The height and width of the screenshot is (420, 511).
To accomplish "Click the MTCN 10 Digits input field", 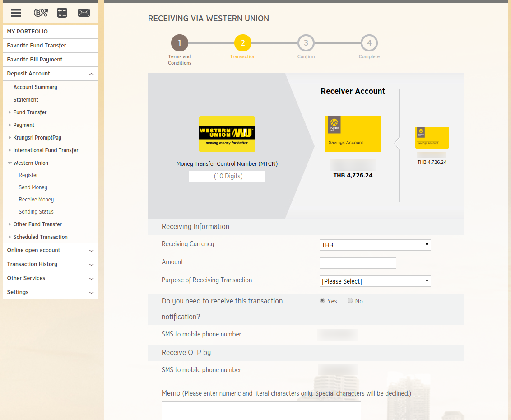I will [227, 177].
